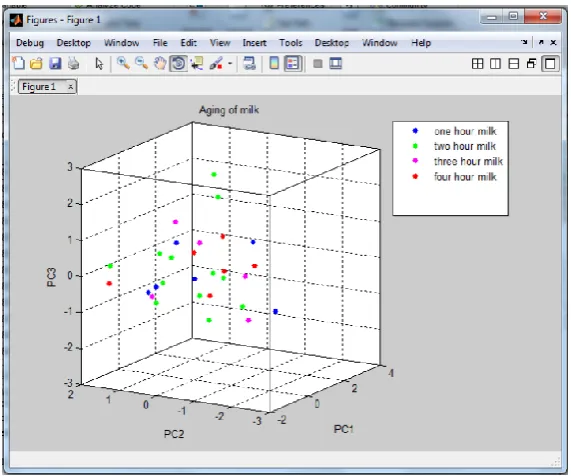Click the magenta legend marker
The image size is (571, 476).
[415, 161]
